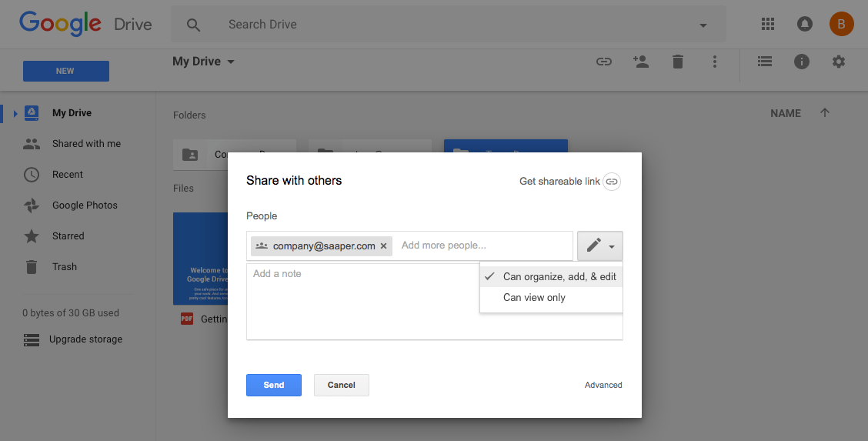This screenshot has height=441, width=868.
Task: Click the Google Drive logo
Action: [x=85, y=25]
